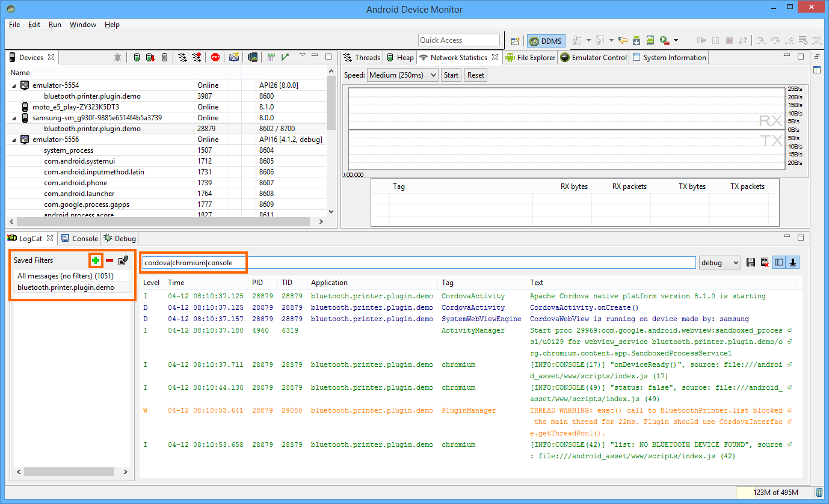Click the save log floppy disk icon
Viewport: 829px width, 504px height.
(x=751, y=262)
